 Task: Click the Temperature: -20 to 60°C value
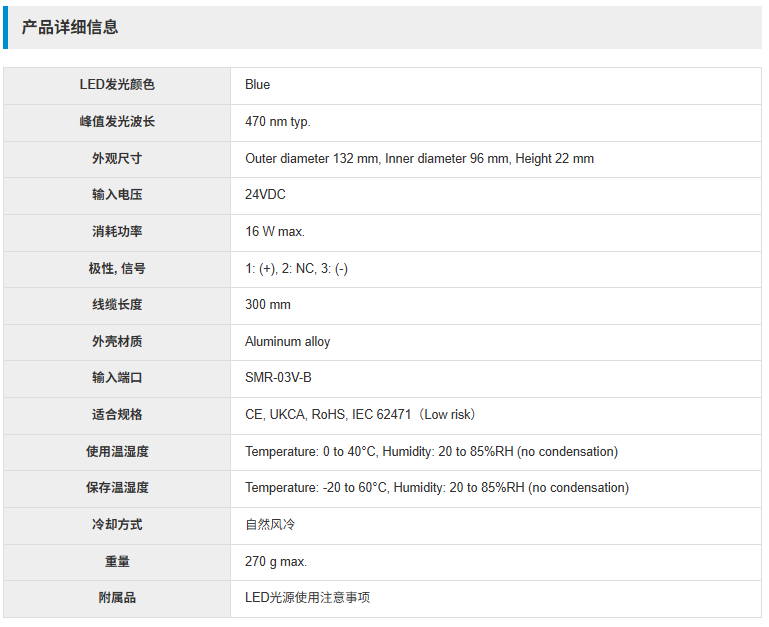[437, 488]
